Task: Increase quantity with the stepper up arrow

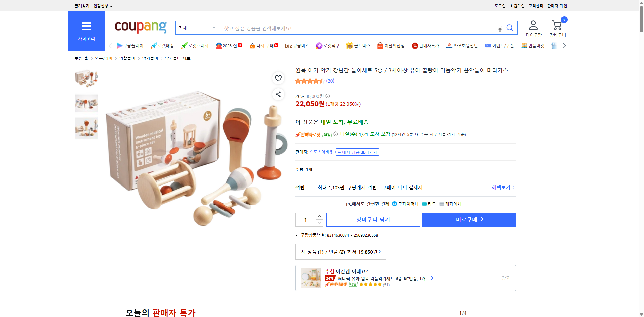Action: pyautogui.click(x=319, y=216)
